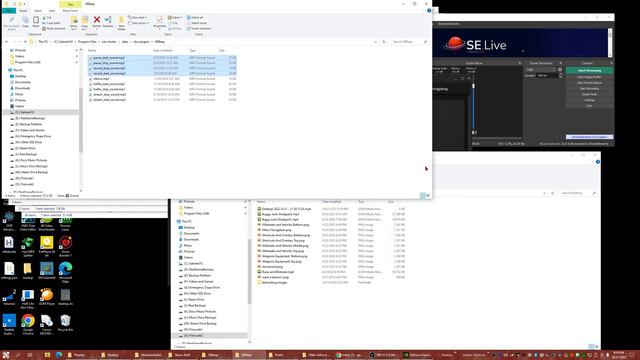
Task: Click the Windows Start button
Action: 6,355
